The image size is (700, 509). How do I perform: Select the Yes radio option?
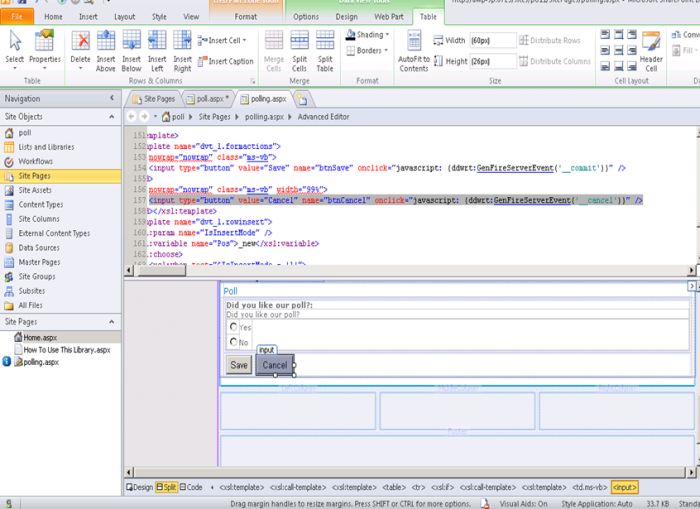tap(234, 327)
